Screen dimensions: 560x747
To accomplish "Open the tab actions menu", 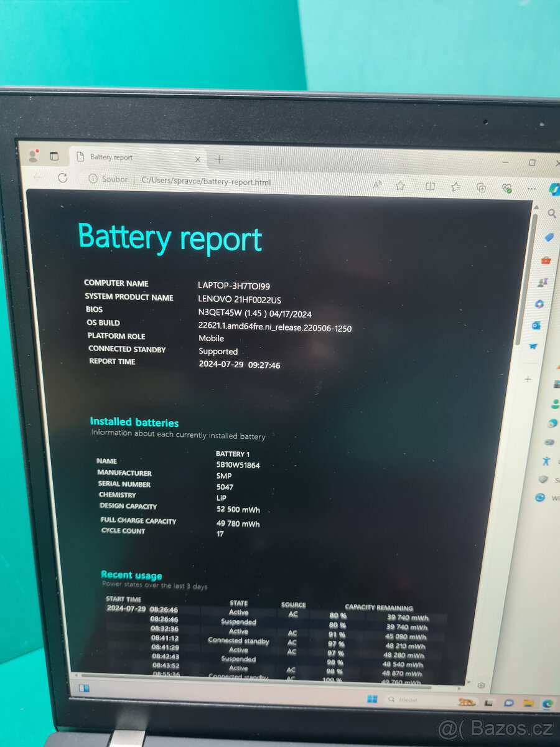I will pos(54,156).
